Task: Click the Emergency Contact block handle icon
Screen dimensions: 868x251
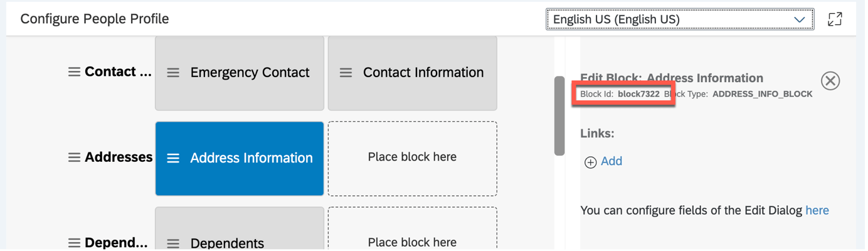Action: (173, 73)
